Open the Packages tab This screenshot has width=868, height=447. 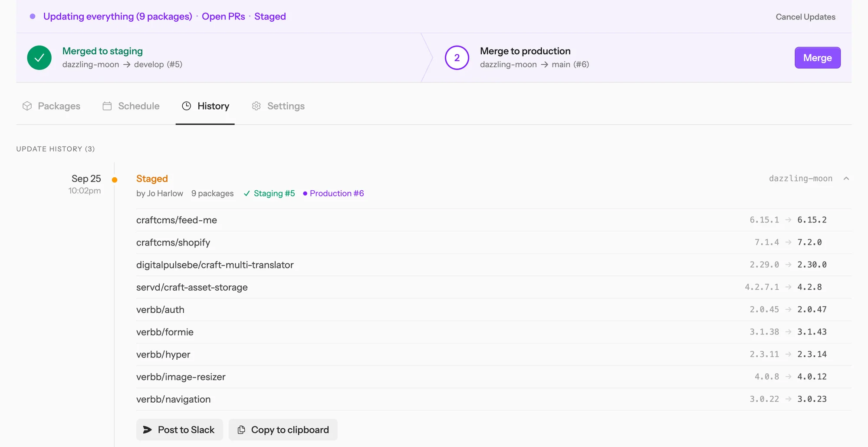click(x=51, y=106)
